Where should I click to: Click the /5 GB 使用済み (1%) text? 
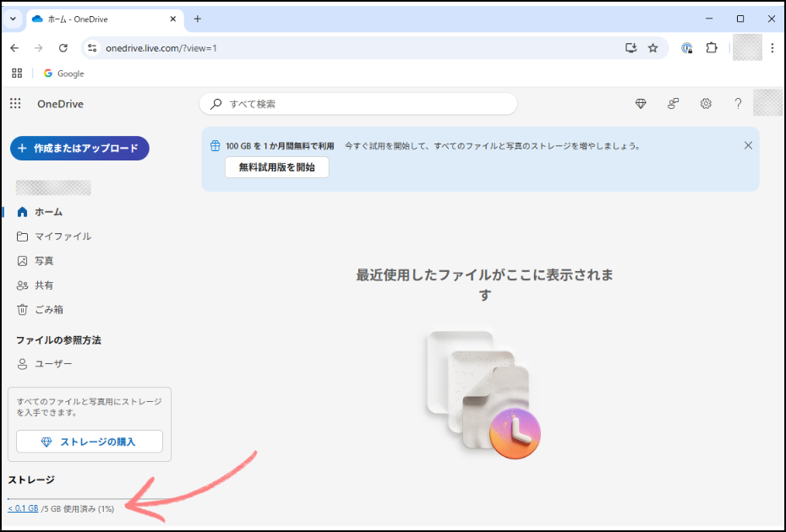pyautogui.click(x=78, y=508)
